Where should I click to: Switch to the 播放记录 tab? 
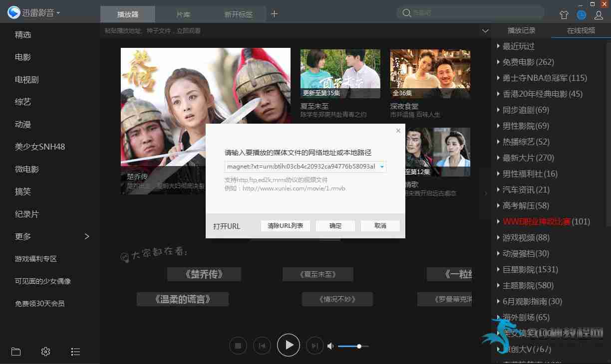522,30
